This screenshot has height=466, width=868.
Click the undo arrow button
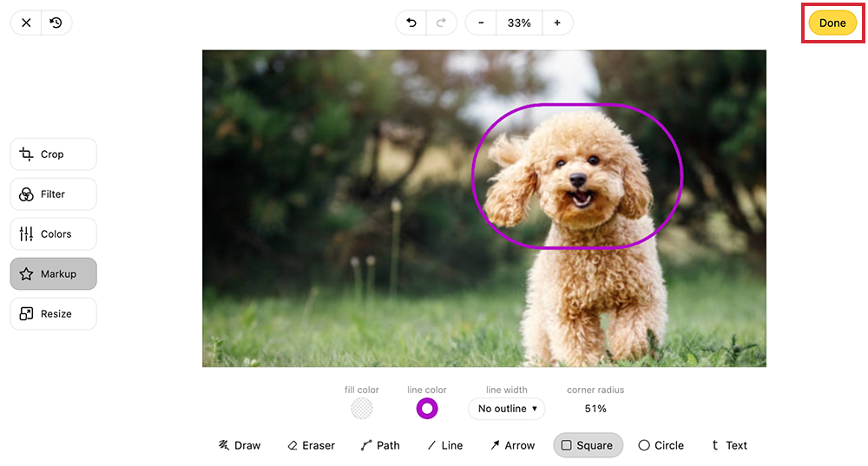pyautogui.click(x=411, y=23)
